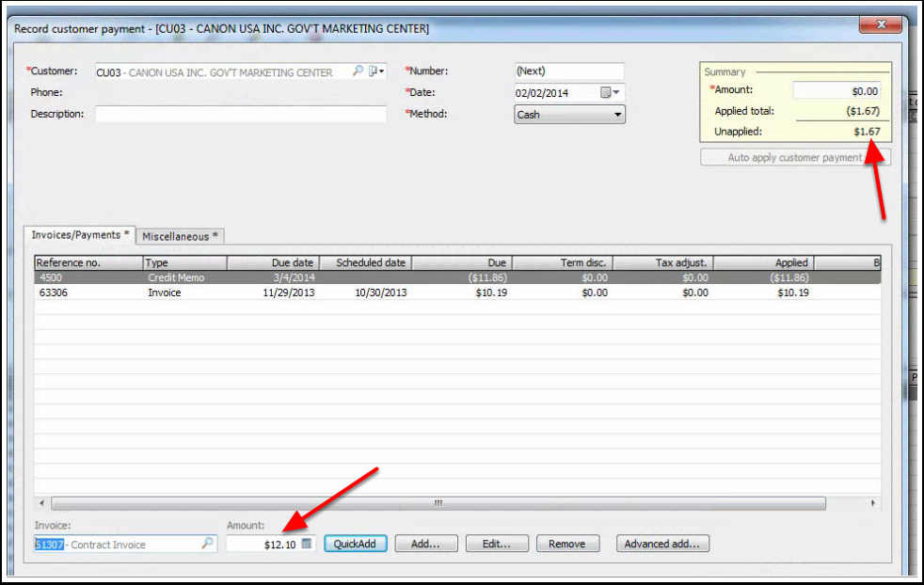Sort by Reference no. column header

pos(88,262)
